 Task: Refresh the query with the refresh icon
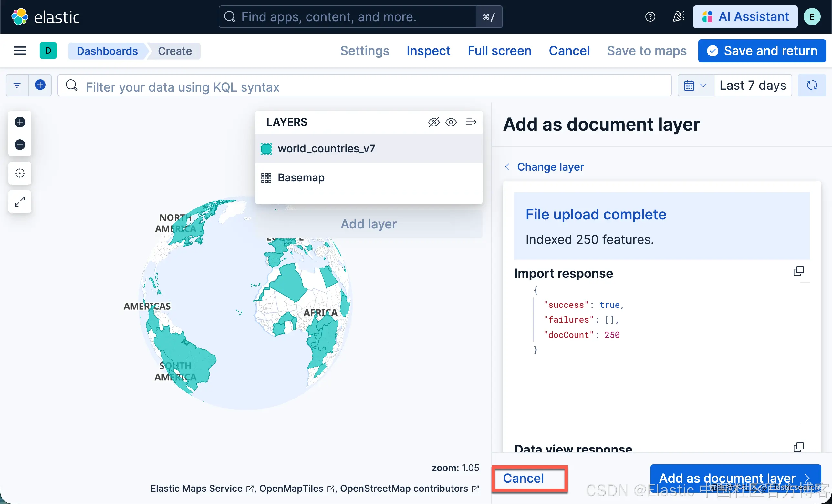pyautogui.click(x=812, y=86)
